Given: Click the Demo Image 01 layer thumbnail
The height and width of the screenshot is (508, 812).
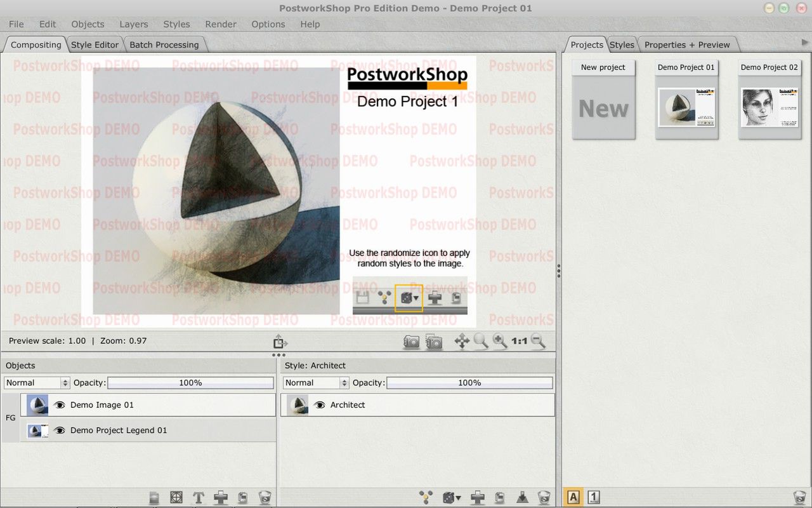Looking at the screenshot, I should tap(37, 405).
